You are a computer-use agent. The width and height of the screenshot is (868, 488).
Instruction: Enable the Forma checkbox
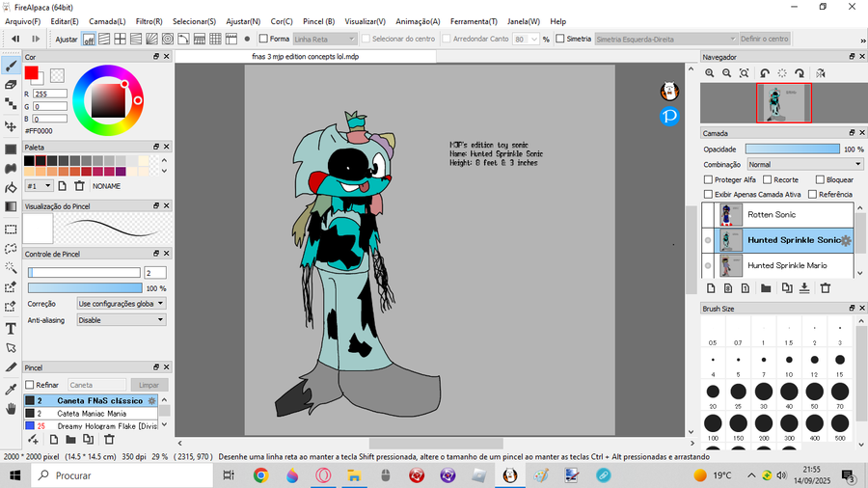point(263,39)
